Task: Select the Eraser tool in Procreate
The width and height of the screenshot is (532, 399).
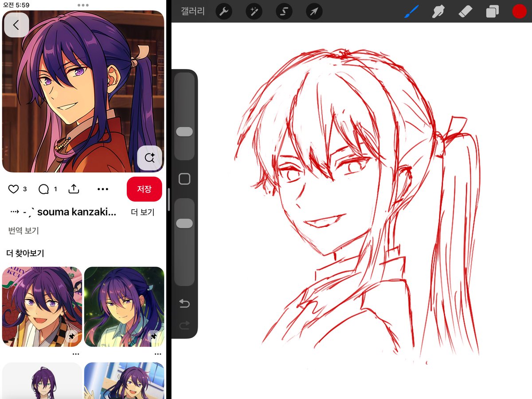Action: [x=465, y=12]
